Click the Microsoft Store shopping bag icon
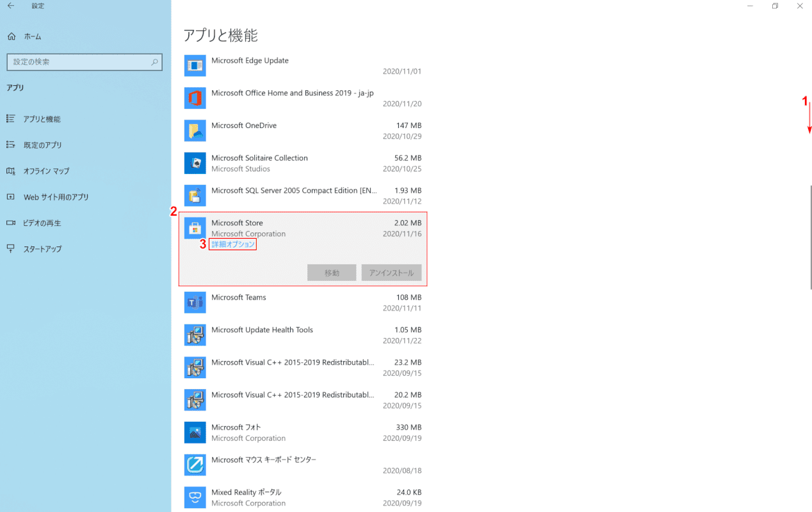Image resolution: width=812 pixels, height=512 pixels. [x=195, y=228]
